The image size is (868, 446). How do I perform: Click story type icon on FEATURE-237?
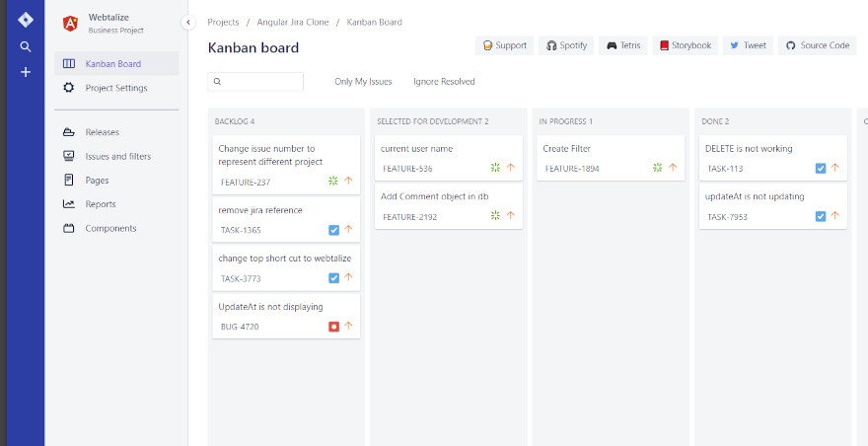pyautogui.click(x=333, y=181)
